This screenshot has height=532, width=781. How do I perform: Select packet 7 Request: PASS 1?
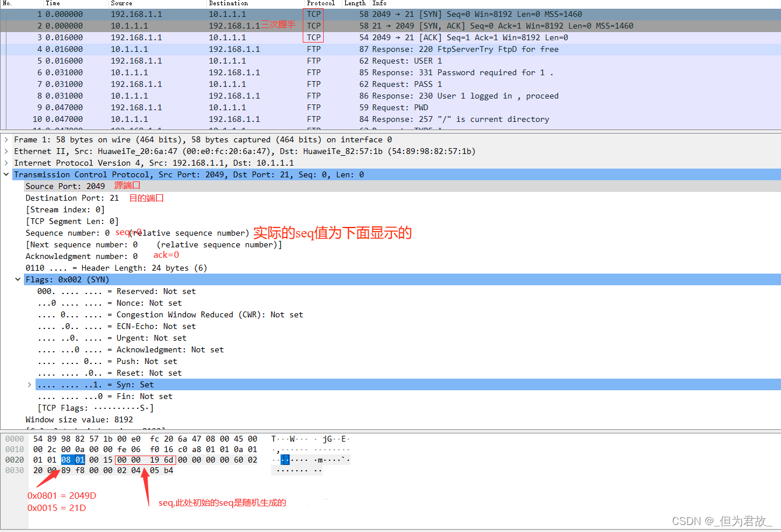click(390, 84)
